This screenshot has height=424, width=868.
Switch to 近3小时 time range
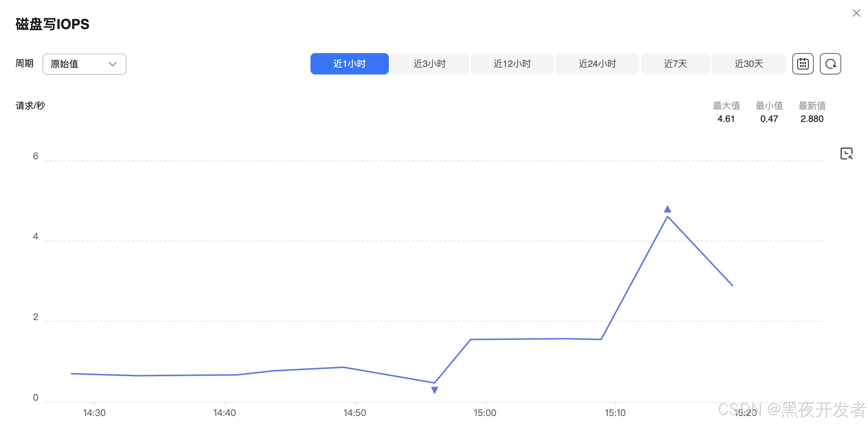[x=429, y=64]
